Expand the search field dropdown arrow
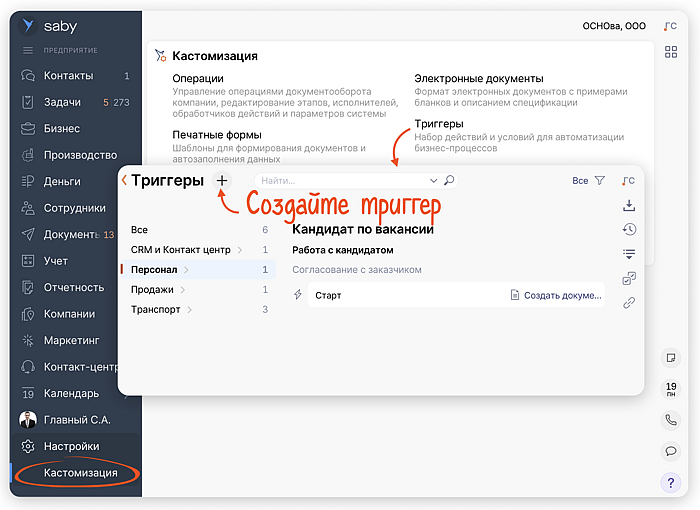 (x=434, y=181)
